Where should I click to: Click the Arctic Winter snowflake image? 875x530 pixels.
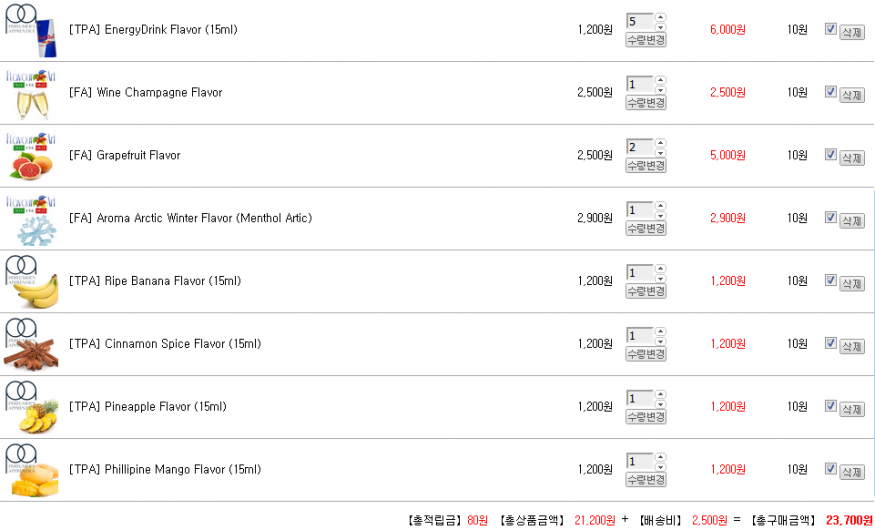[31, 219]
